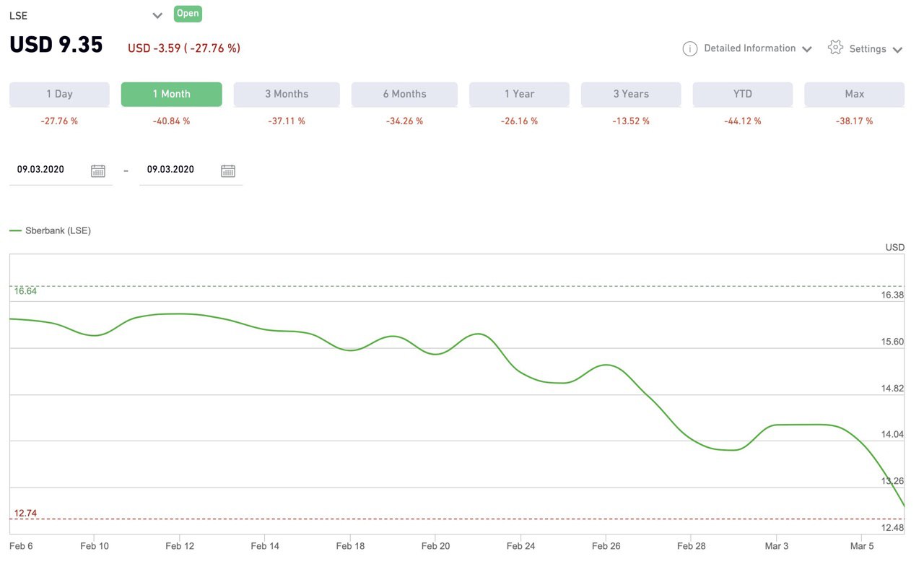Click the end date input field

click(x=178, y=170)
